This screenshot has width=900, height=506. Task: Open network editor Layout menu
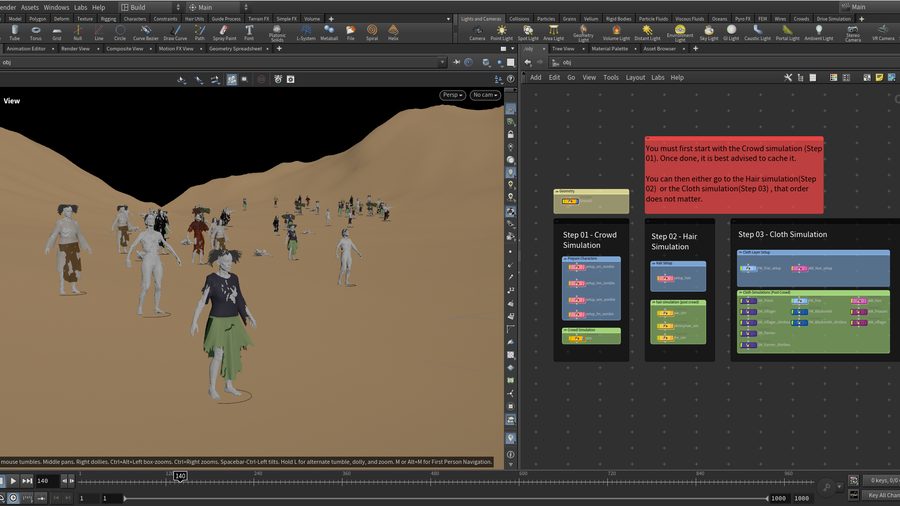point(635,77)
